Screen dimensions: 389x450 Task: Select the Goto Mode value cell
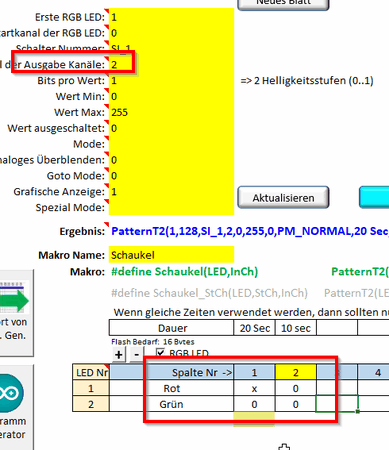click(x=171, y=176)
